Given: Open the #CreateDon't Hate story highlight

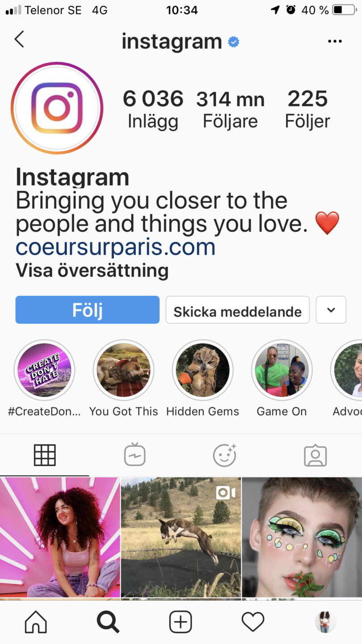Looking at the screenshot, I should tap(44, 370).
